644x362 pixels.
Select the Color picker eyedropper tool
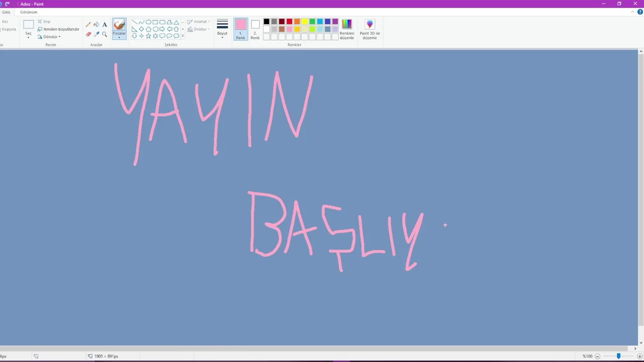97,34
